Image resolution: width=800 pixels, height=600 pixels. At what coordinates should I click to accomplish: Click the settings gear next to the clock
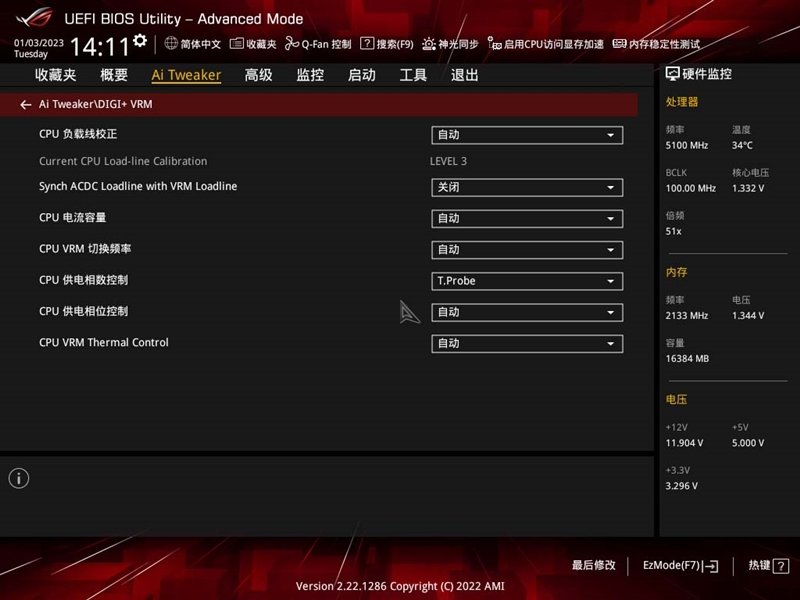click(140, 40)
